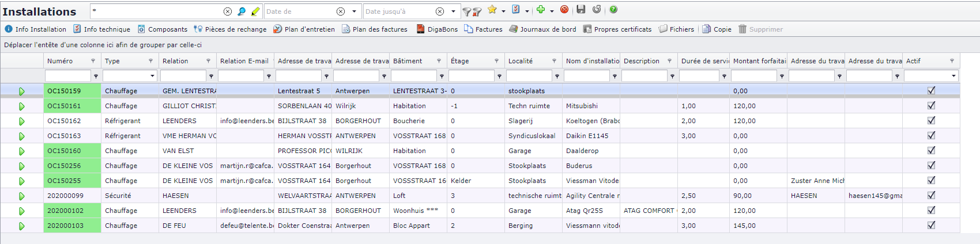
Task: Click the magnifier search icon
Action: (242, 12)
